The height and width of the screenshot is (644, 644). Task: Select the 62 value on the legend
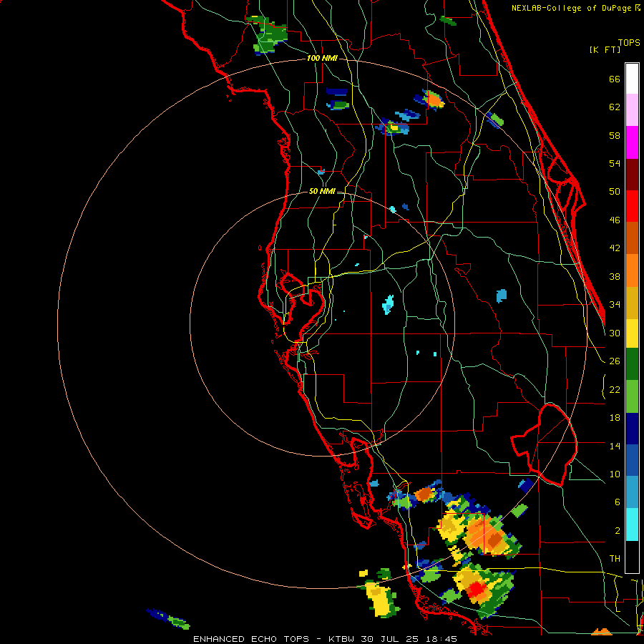tap(615, 107)
